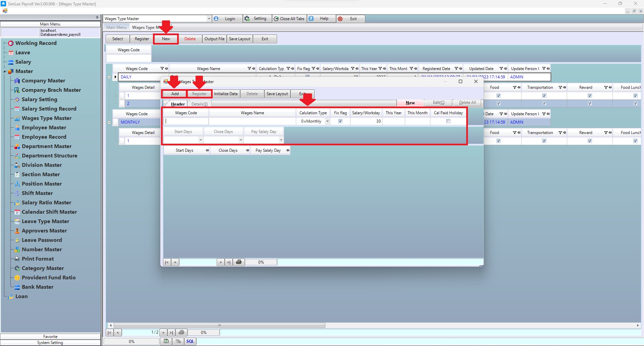Enable the Cal Paid Holiday checkbox
Image resolution: width=644 pixels, height=346 pixels.
448,121
